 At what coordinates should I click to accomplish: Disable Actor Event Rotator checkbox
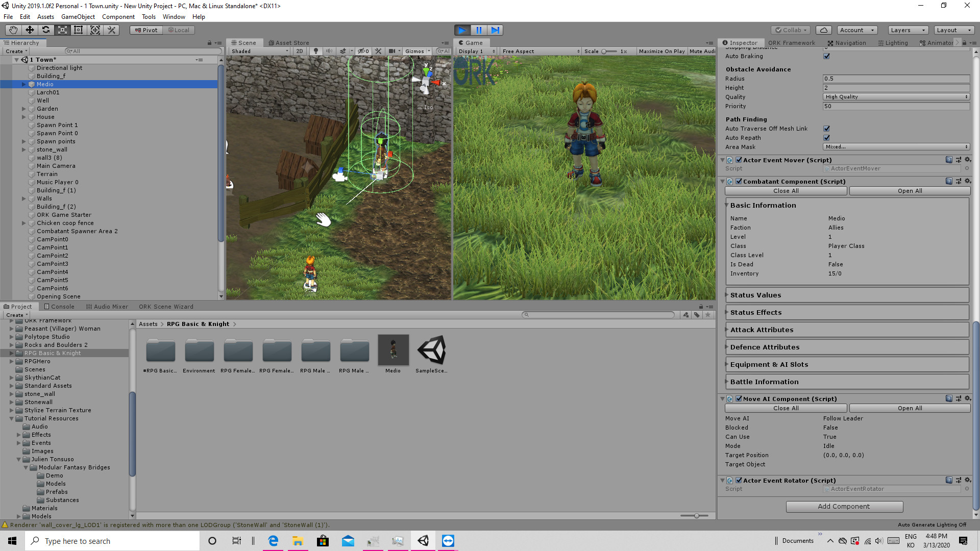pos(739,480)
